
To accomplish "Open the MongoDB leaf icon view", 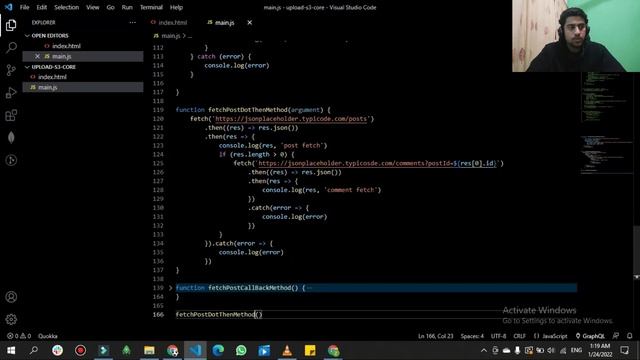I will pyautogui.click(x=11, y=138).
